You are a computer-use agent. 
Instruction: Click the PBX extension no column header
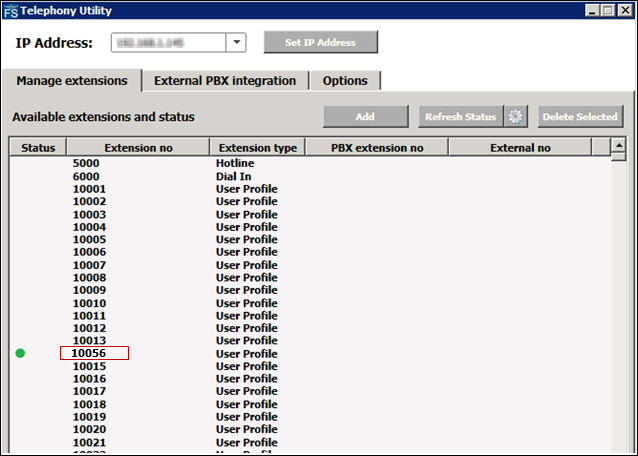pyautogui.click(x=377, y=148)
